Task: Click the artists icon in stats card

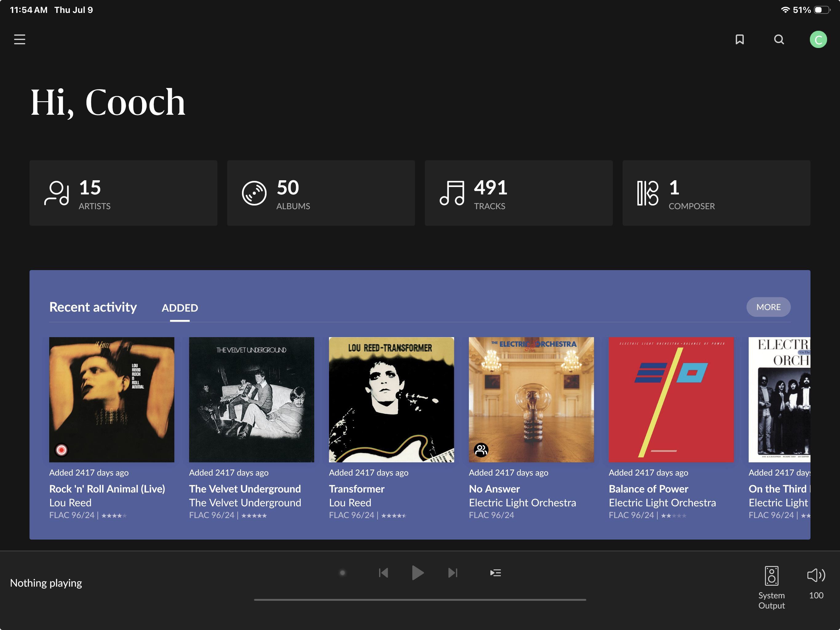Action: tap(57, 193)
